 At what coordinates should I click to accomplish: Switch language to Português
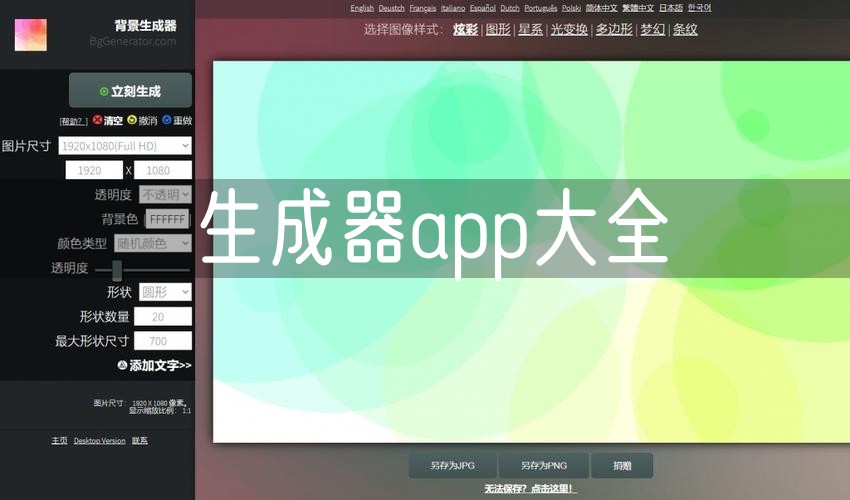coord(540,8)
